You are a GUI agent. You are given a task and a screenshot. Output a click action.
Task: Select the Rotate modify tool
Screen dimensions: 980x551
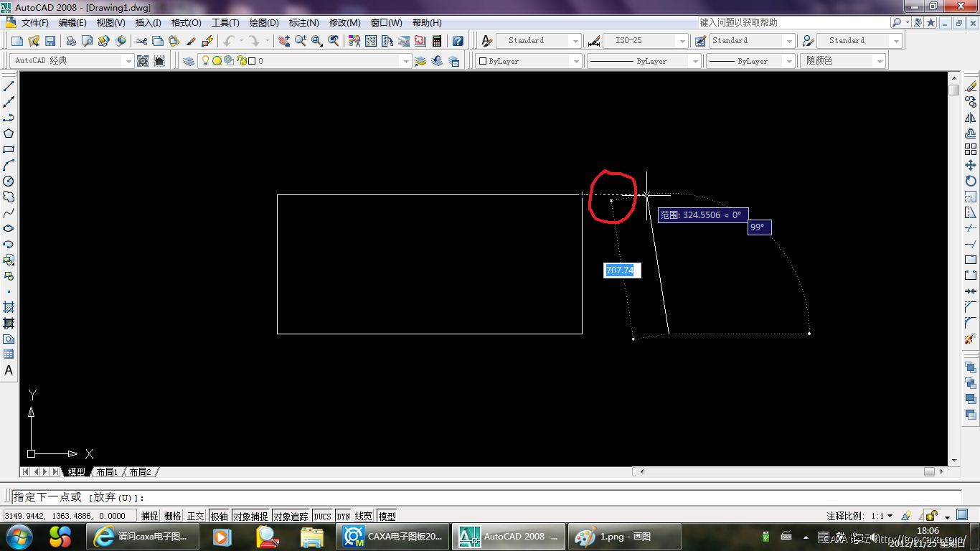971,181
